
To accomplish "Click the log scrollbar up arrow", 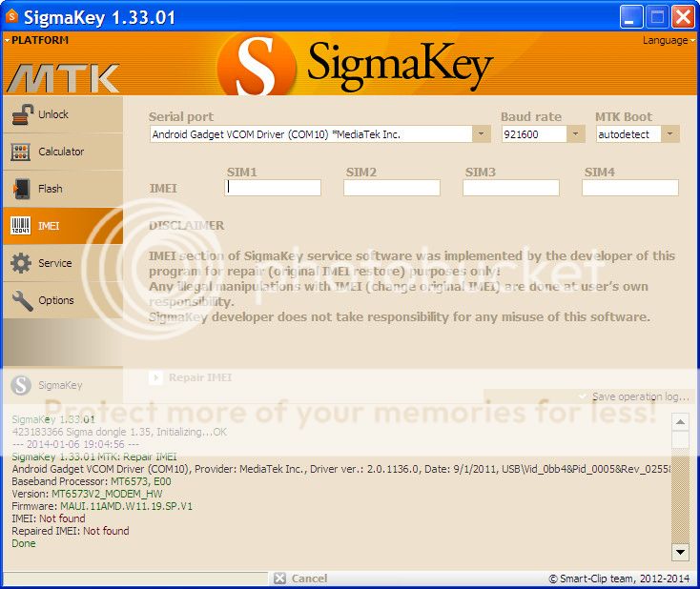I will pos(680,421).
